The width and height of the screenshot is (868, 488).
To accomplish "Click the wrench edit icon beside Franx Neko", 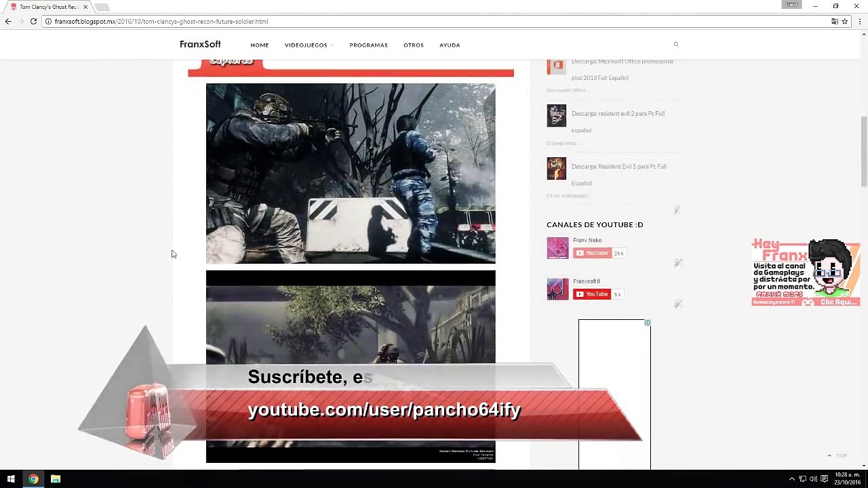I will (677, 262).
